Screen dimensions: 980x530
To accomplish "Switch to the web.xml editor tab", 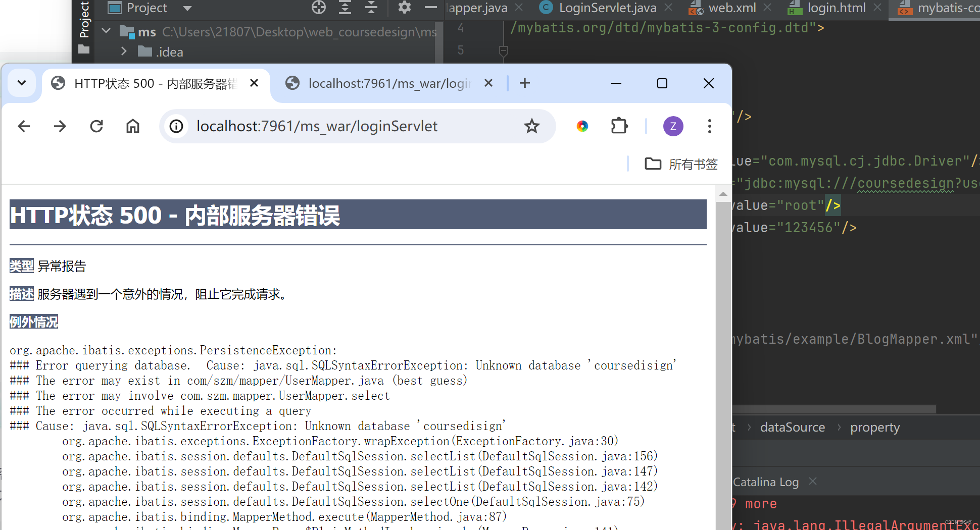I will tap(730, 8).
